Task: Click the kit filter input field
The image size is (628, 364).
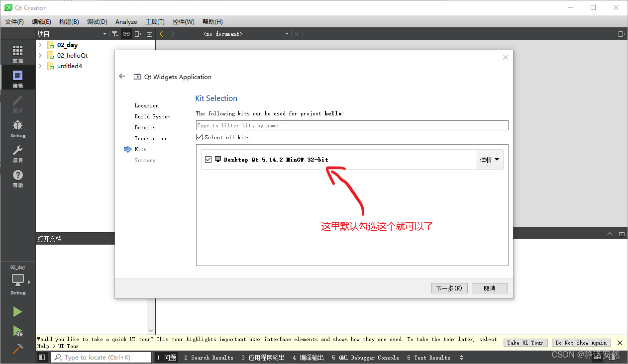Action: tap(352, 125)
